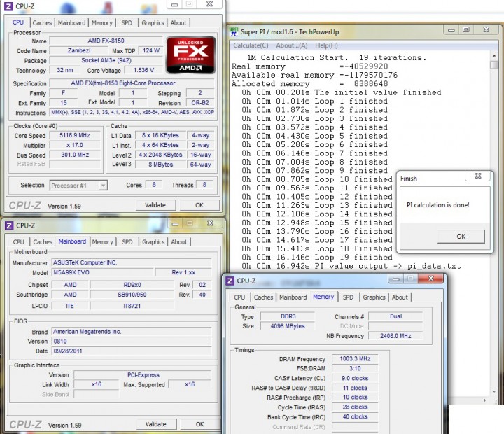
Task: Open Graphics tab in top CPU-Z window
Action: pos(153,23)
